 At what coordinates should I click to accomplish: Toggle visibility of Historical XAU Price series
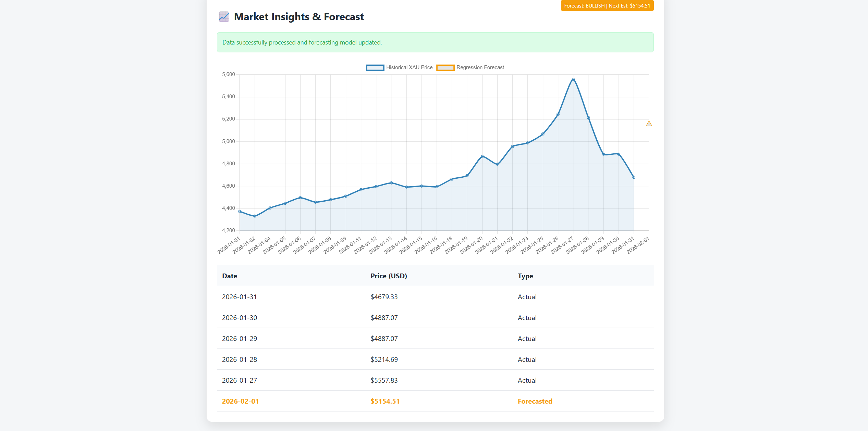pos(409,67)
